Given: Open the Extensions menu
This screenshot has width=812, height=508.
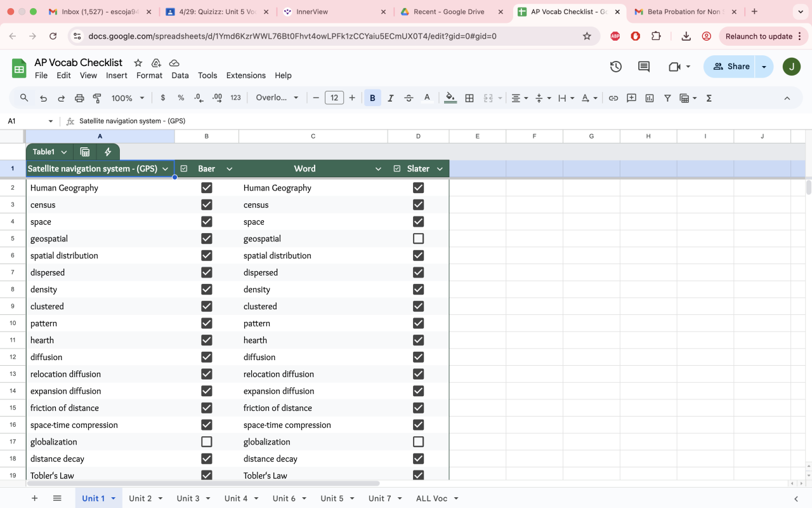Looking at the screenshot, I should pos(246,76).
